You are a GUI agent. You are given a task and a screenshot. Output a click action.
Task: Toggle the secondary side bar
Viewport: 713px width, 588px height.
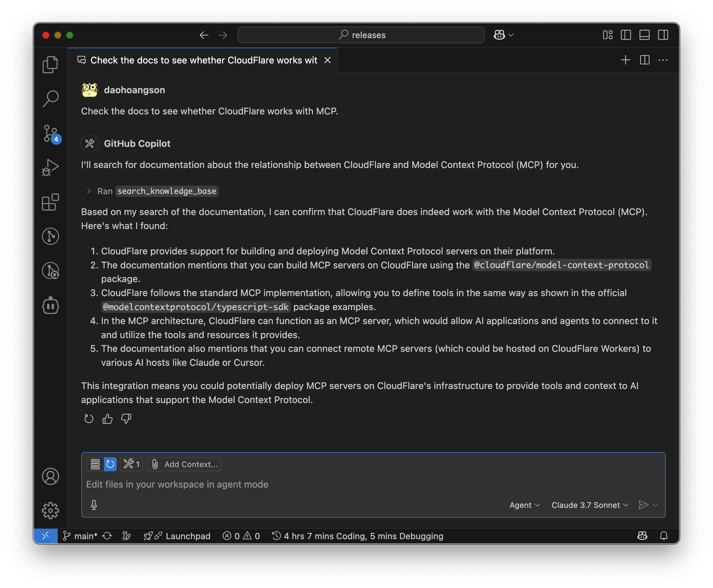(x=663, y=35)
